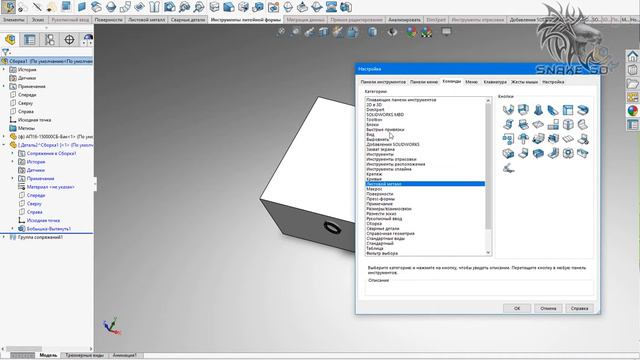Select Convert to Sheet Metal command icon

(523, 110)
